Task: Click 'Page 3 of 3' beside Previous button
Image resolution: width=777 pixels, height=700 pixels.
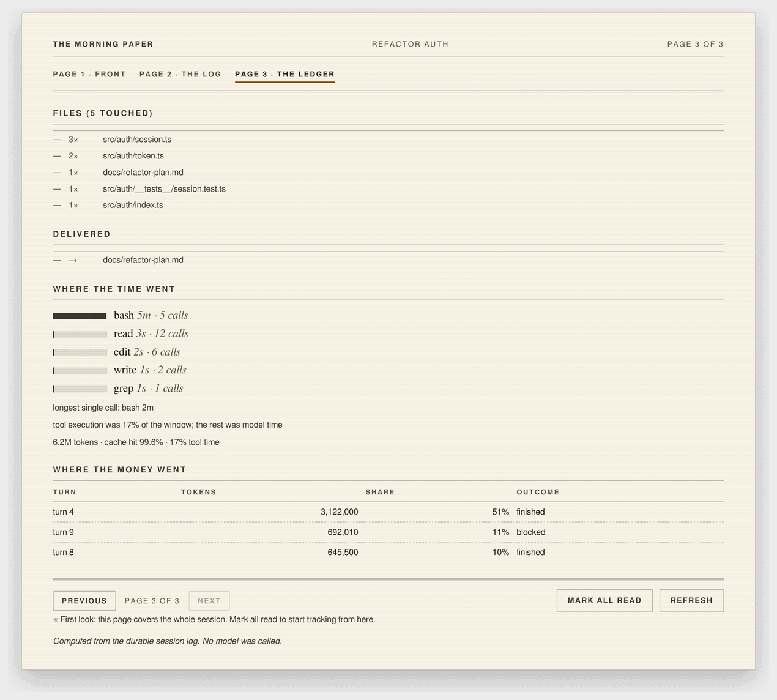Action: 152,601
